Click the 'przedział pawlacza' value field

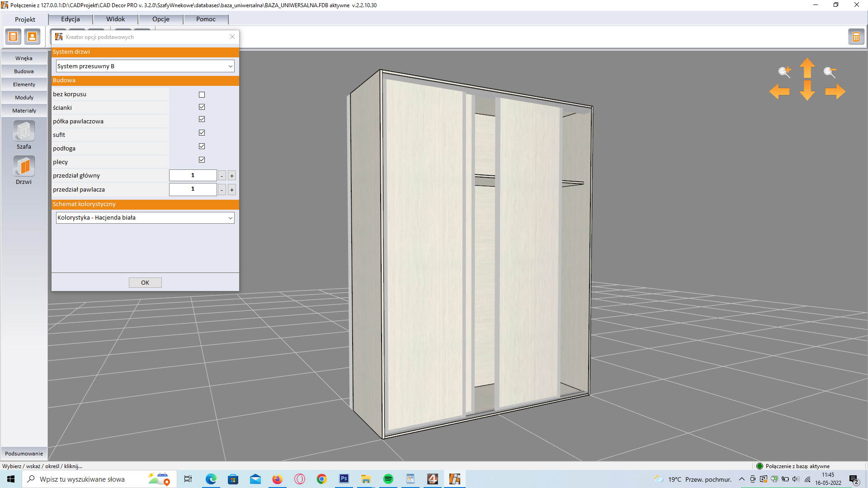coord(193,189)
